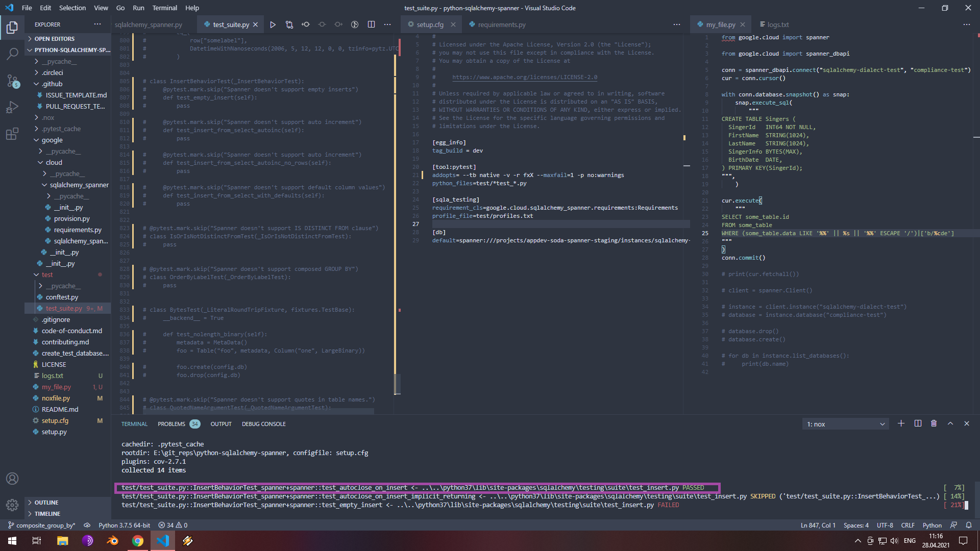Kill the terminal with trash icon
Image resolution: width=980 pixels, height=551 pixels.
934,423
